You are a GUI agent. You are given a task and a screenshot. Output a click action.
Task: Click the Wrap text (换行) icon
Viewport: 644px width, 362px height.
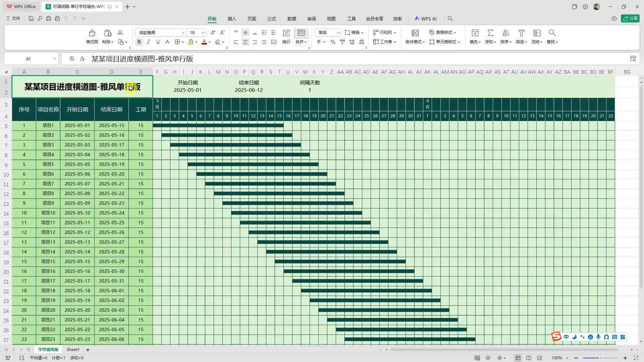coord(286,33)
